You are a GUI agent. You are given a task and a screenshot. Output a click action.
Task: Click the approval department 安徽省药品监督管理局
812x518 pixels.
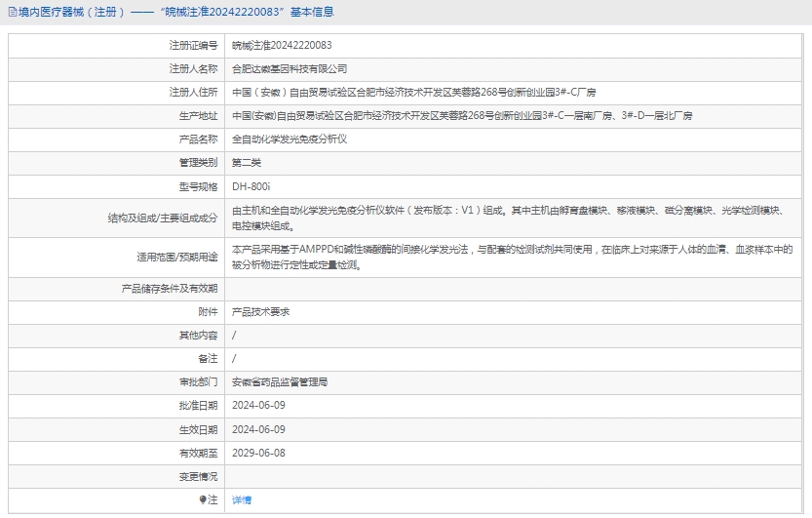pos(280,382)
